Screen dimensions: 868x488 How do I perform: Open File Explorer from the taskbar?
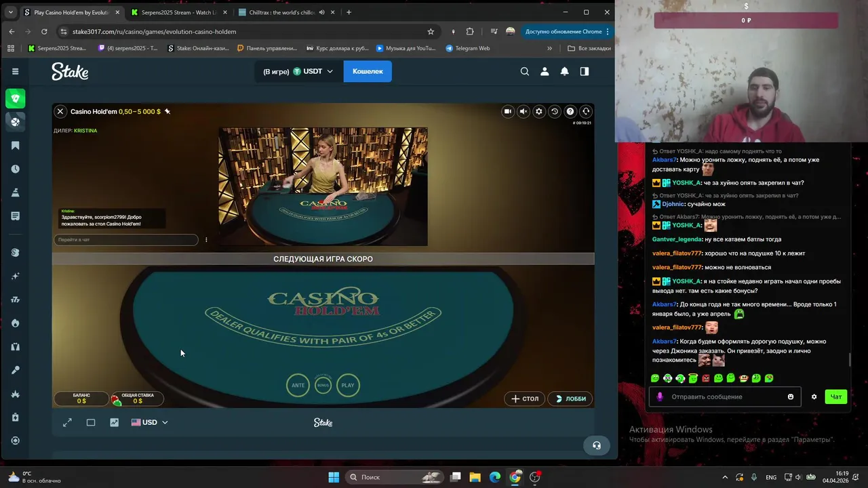(475, 477)
